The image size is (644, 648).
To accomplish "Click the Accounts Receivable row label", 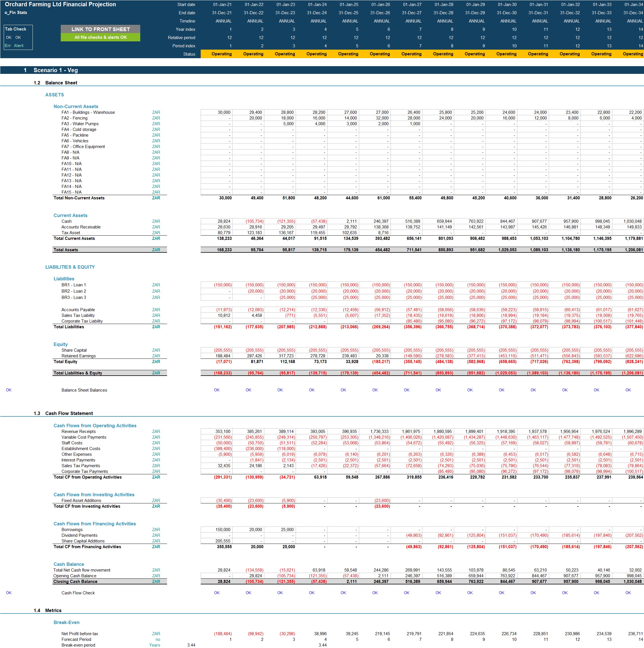I will 81,227.
